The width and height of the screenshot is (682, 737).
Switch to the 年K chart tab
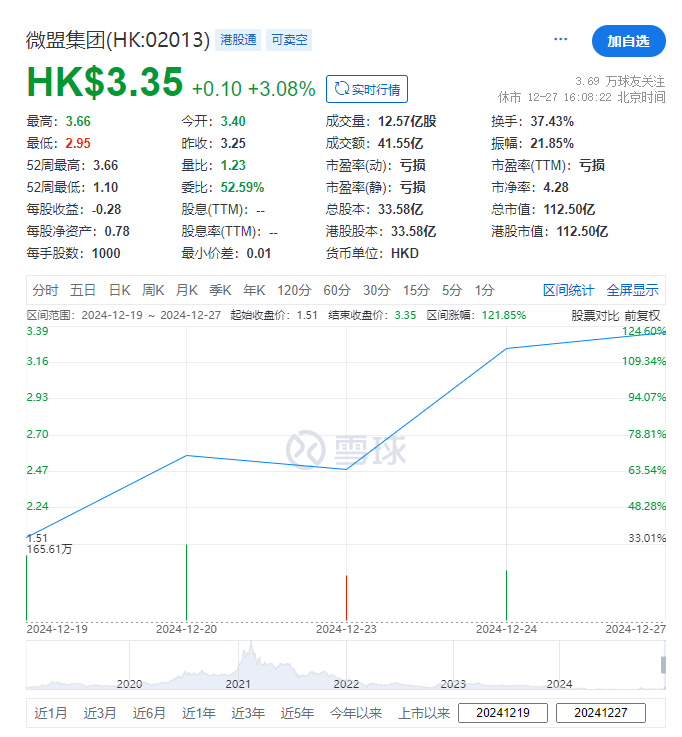pyautogui.click(x=254, y=290)
